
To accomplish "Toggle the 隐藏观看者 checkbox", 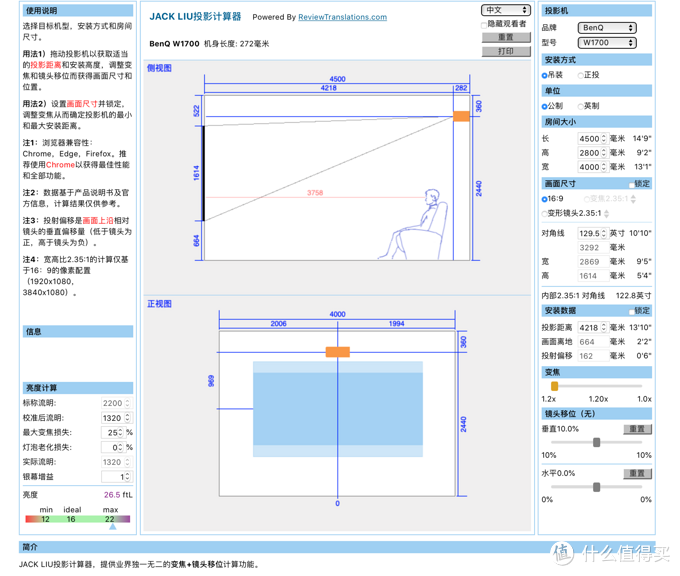I will pyautogui.click(x=484, y=25).
